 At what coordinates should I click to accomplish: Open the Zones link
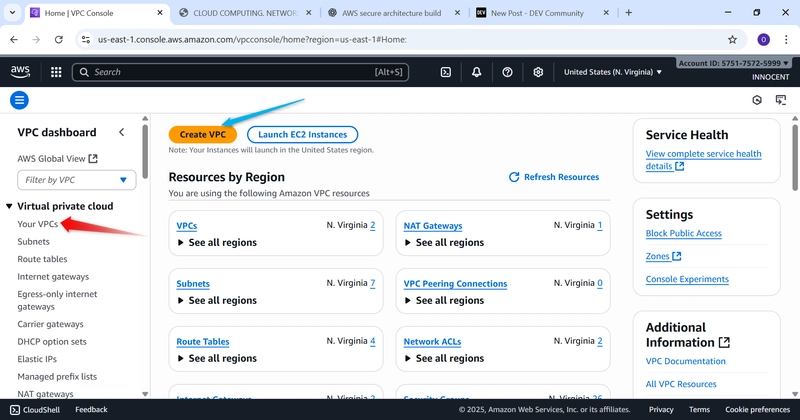click(663, 256)
